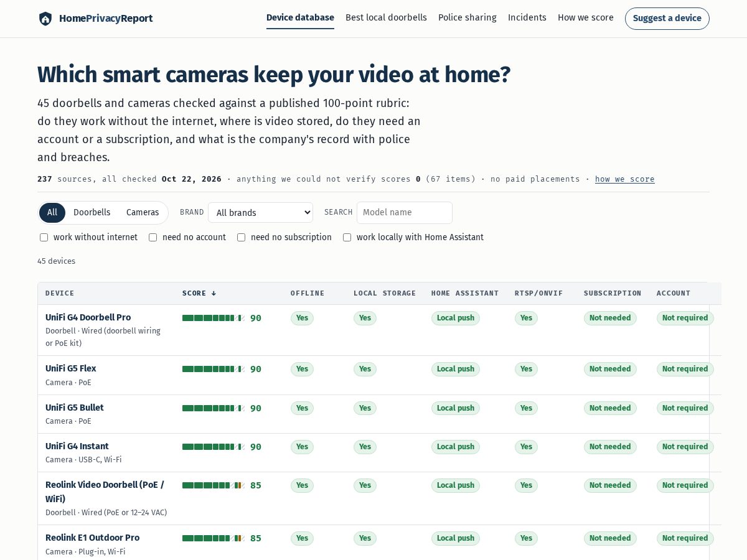The image size is (747, 560).
Task: Click Local Storage Yes badge for UniFi G4 Instant
Action: click(x=365, y=447)
